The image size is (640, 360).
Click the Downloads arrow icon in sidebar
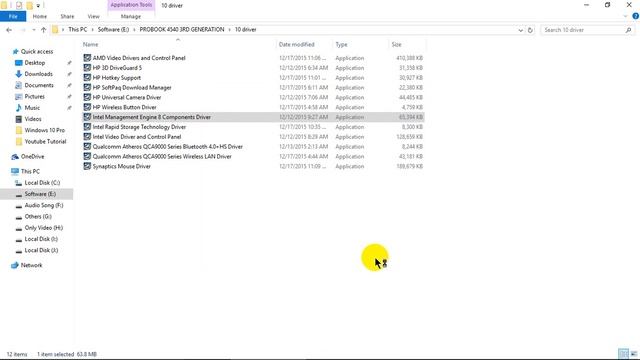pyautogui.click(x=18, y=74)
